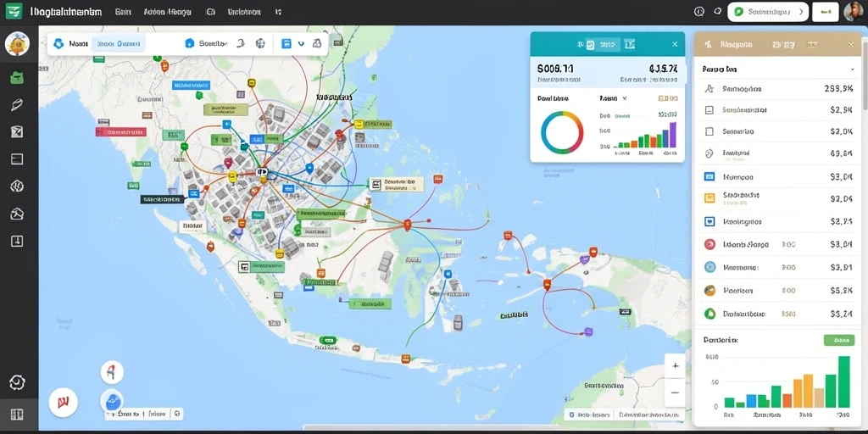This screenshot has height=434, width=868.
Task: Click the red label on the map's west side
Action: (x=120, y=132)
